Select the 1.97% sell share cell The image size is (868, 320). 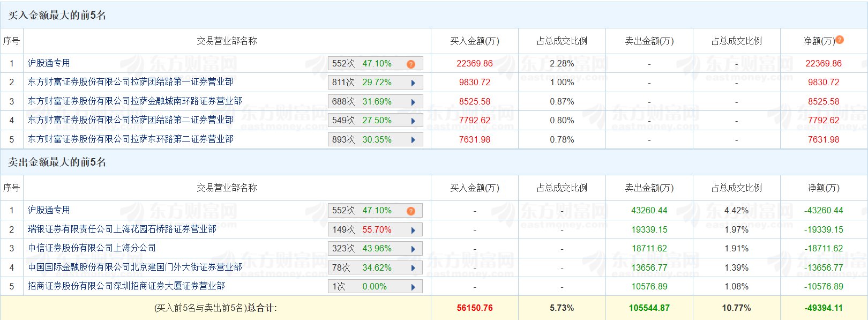pos(737,229)
